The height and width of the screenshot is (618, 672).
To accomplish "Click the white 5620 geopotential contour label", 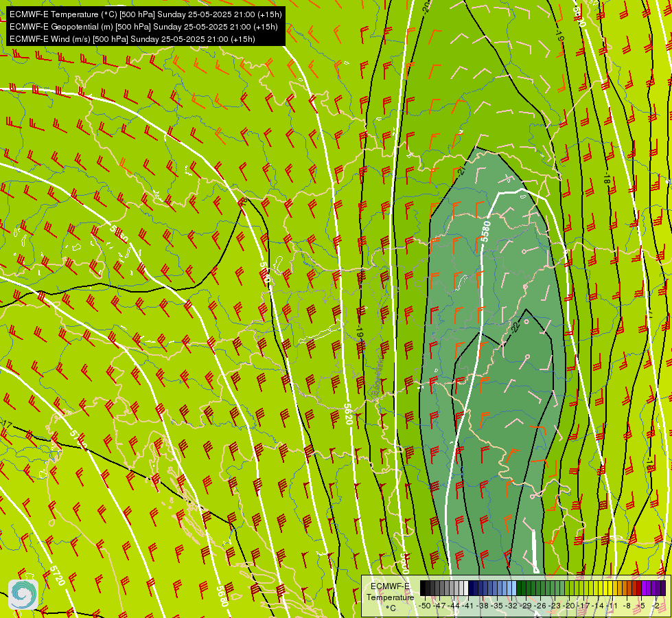I will (348, 414).
